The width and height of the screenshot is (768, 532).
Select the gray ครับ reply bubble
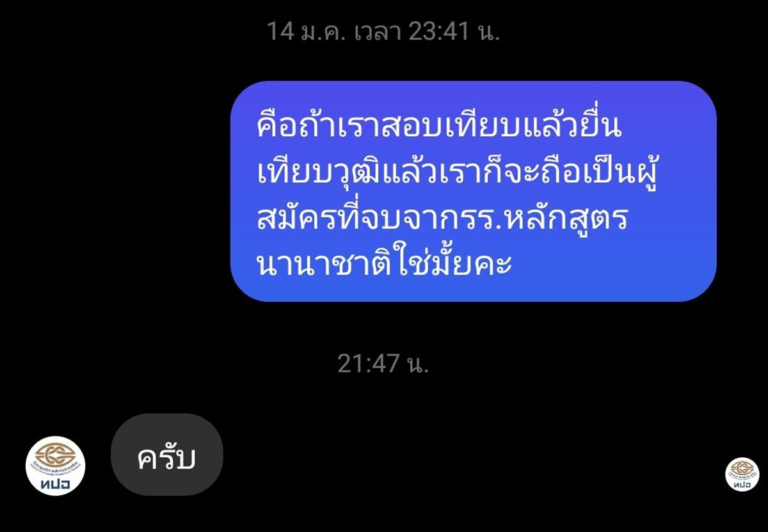[166, 458]
